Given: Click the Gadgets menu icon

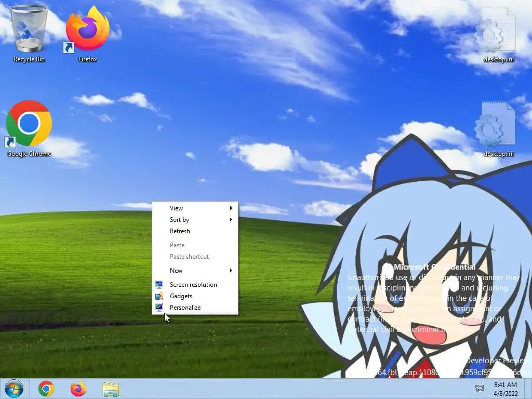Looking at the screenshot, I should [159, 296].
